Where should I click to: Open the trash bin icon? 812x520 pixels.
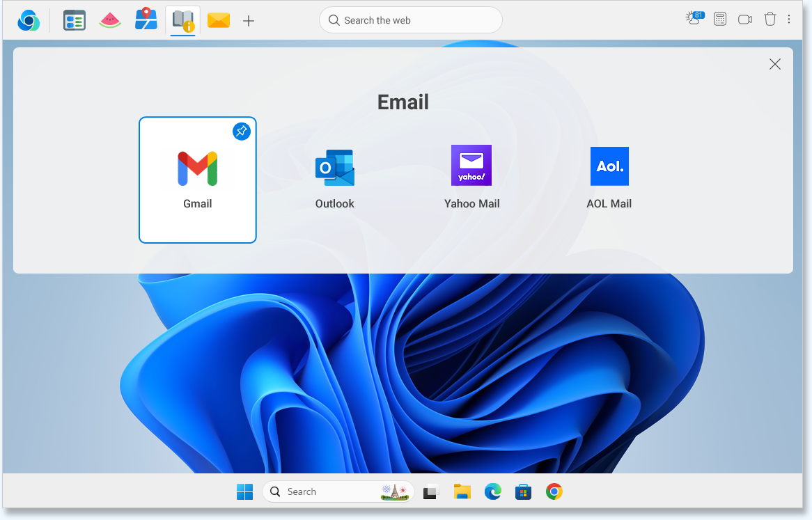[770, 19]
